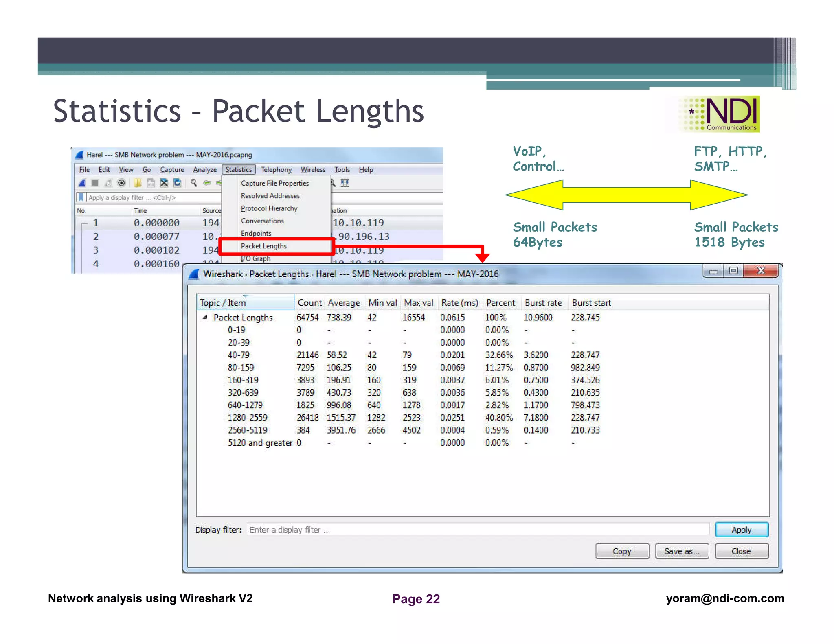
Task: Sort by Count column header
Action: click(309, 302)
